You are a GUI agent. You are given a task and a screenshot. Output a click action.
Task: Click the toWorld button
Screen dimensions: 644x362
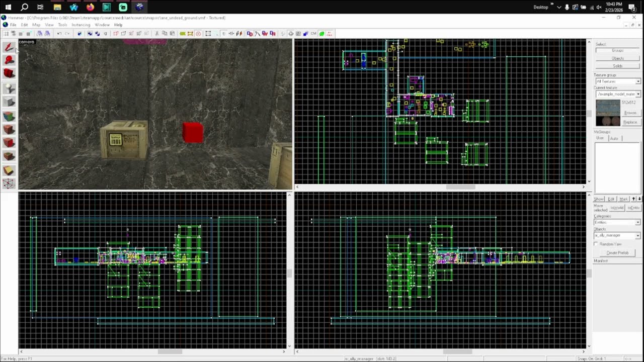pos(617,208)
